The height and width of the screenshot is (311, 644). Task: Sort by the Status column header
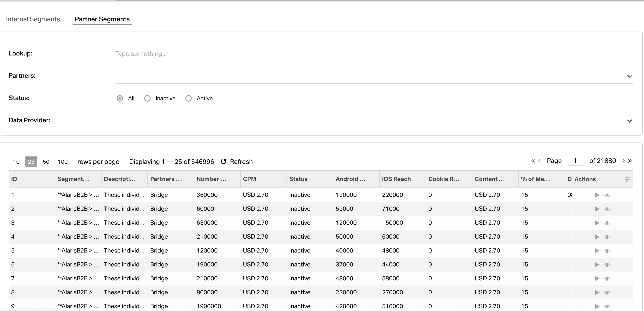tap(310, 179)
